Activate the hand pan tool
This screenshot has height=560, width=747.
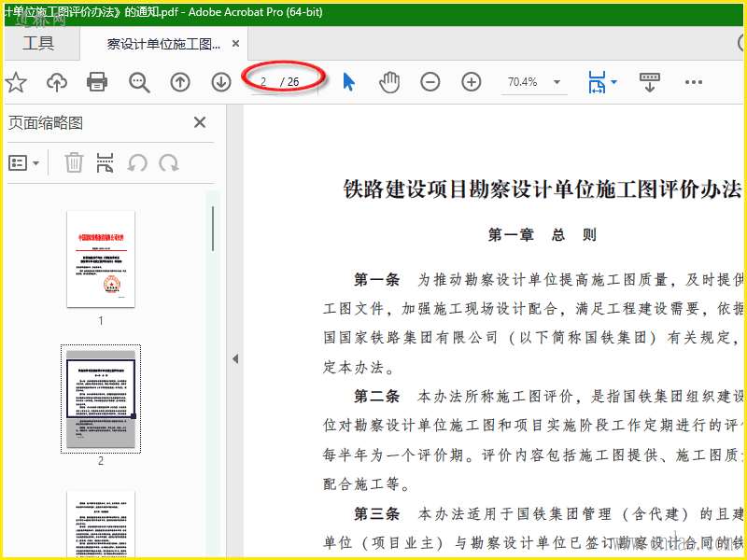[389, 82]
